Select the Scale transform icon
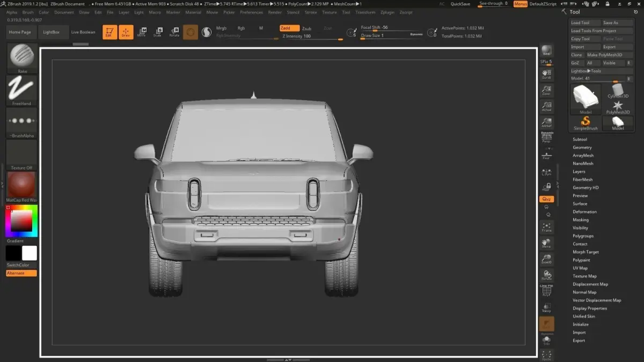Viewport: 644px width, 362px height. coord(158,32)
